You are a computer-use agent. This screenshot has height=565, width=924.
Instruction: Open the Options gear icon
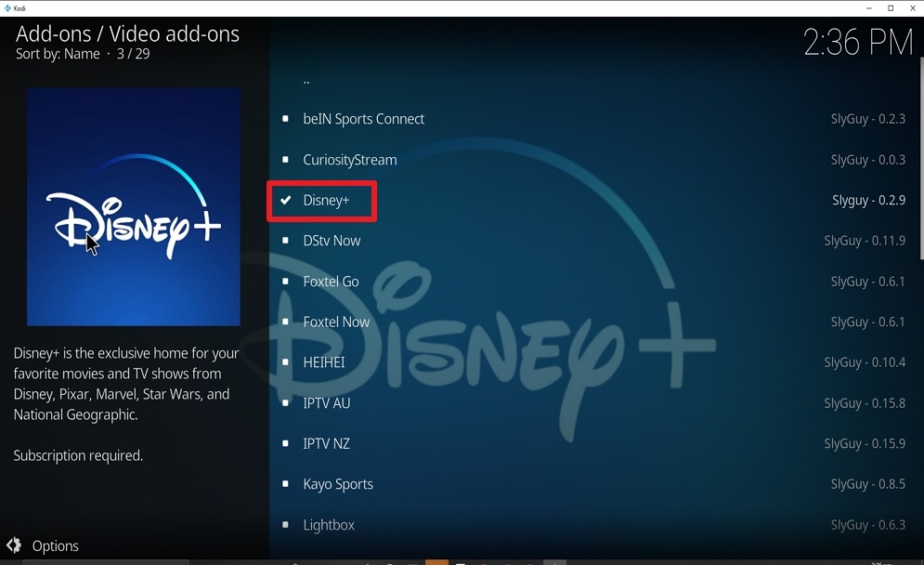click(14, 545)
